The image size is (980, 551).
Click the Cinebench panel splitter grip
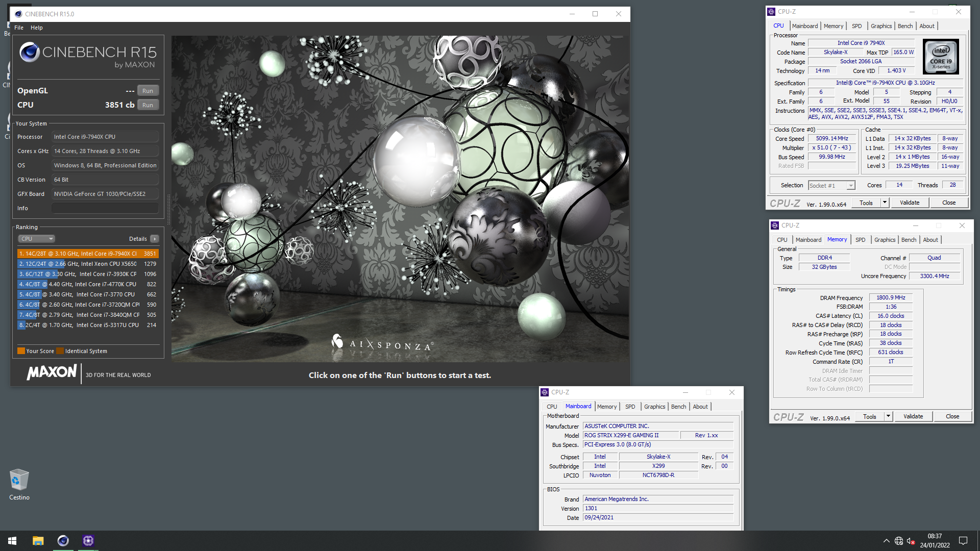168,209
